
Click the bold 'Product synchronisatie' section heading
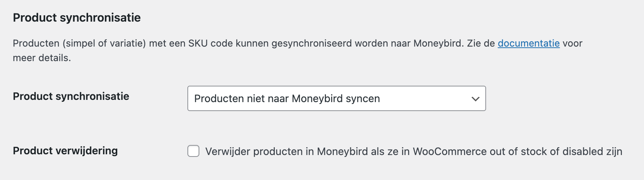(77, 18)
